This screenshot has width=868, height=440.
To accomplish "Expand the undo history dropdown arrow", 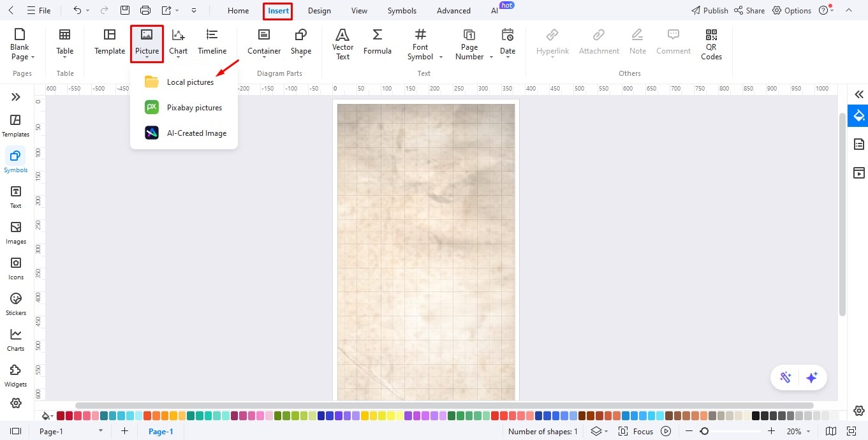I will 88,11.
